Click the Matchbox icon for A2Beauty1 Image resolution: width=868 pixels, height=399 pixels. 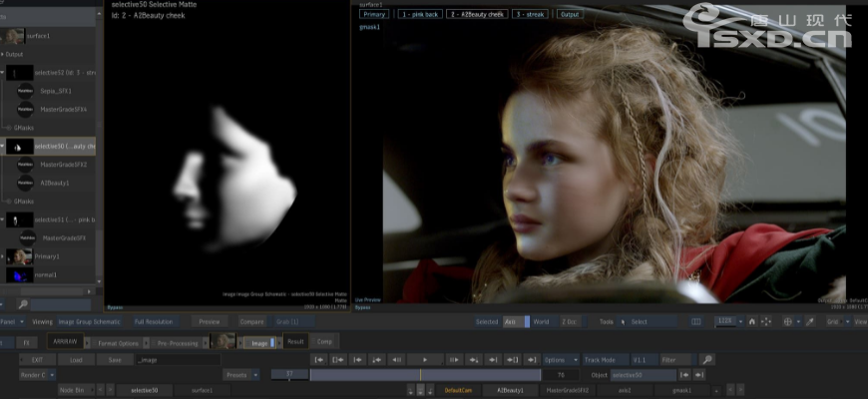(26, 183)
